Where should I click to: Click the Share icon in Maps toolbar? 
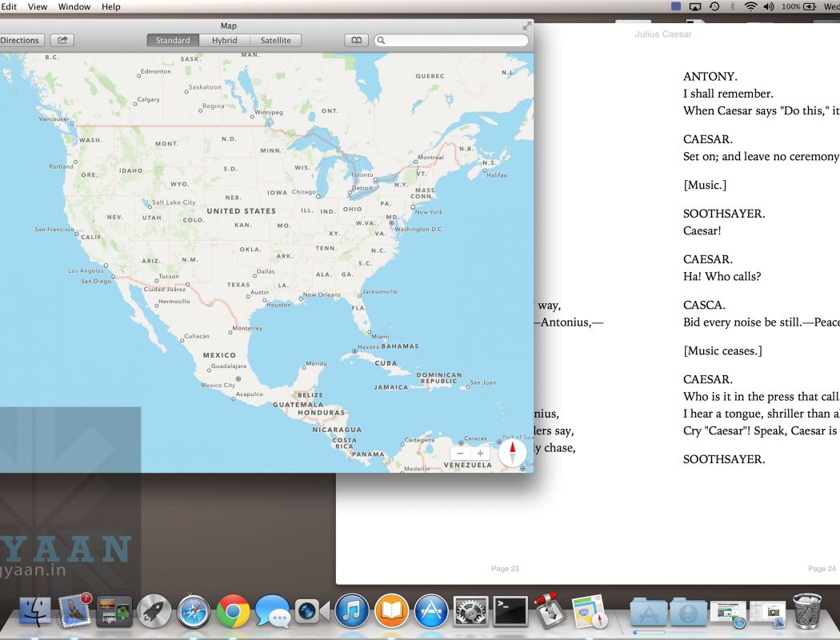coord(62,40)
